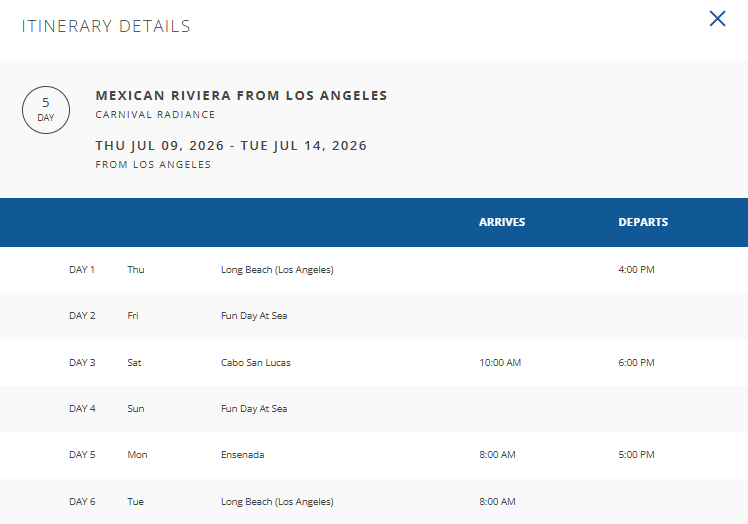
Task: Select the Day 1 Long Beach port
Action: point(277,270)
